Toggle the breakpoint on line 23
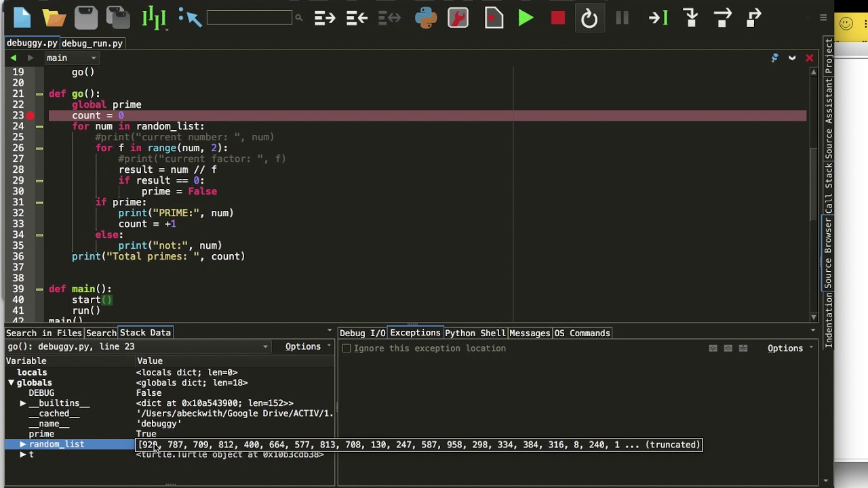The height and width of the screenshot is (488, 868). pyautogui.click(x=31, y=116)
